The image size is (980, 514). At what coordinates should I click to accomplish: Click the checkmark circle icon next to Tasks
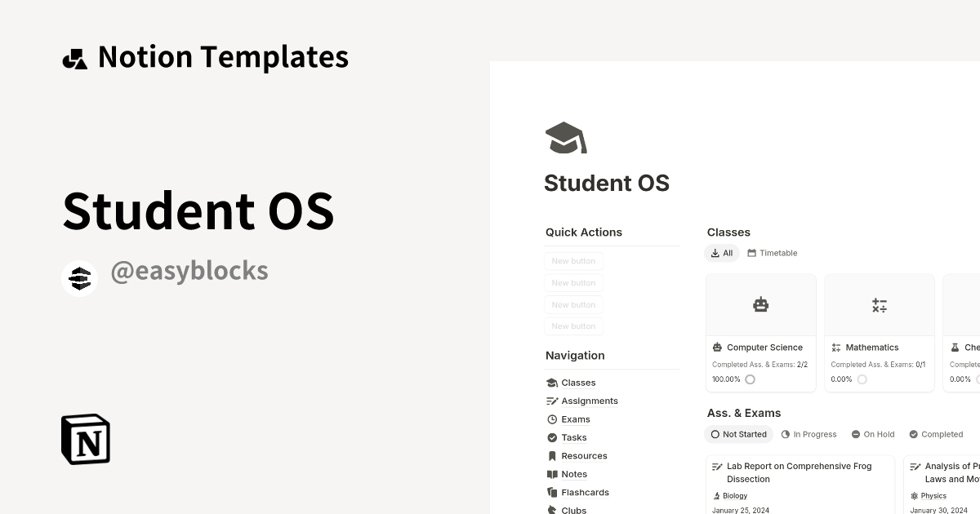coord(552,437)
